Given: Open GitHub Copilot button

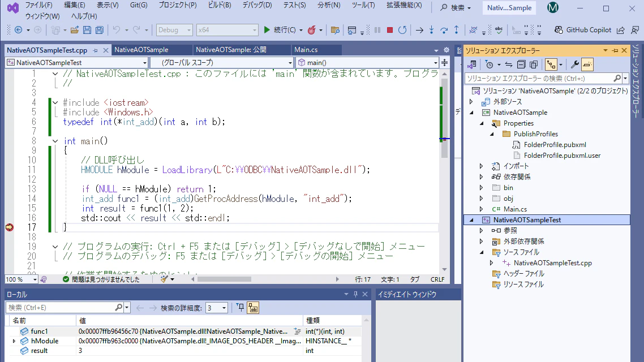Looking at the screenshot, I should (x=583, y=30).
